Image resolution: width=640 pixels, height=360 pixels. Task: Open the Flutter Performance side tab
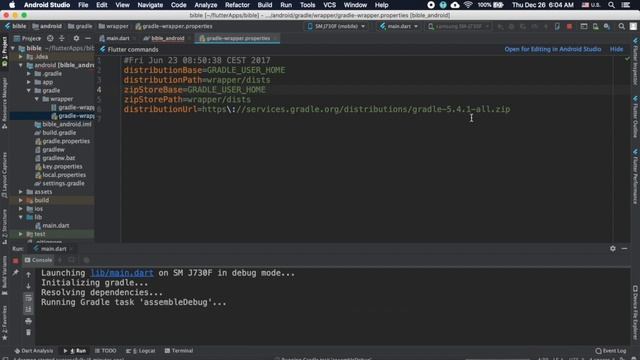(636, 176)
